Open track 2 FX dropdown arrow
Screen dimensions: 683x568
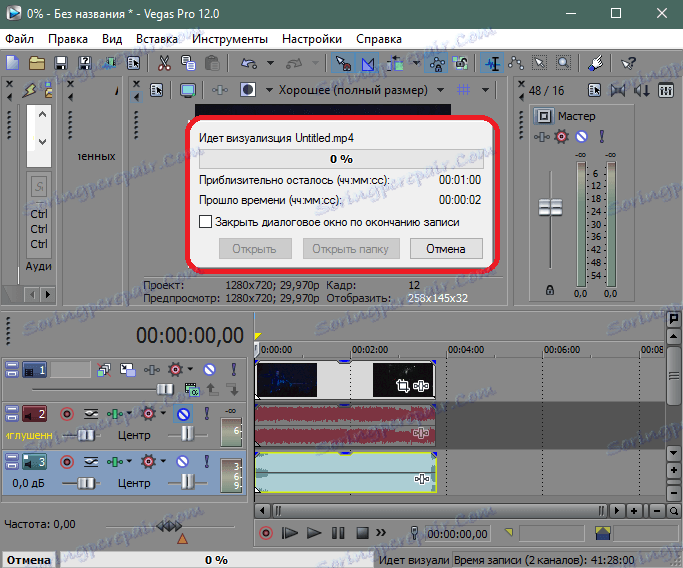[x=163, y=413]
